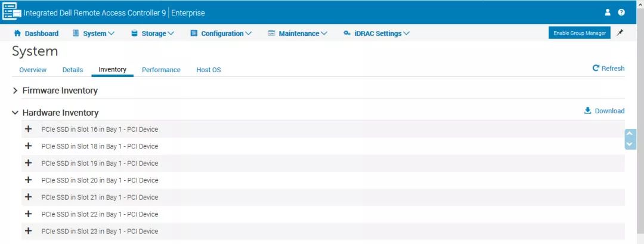Screen dimensions: 644x244
Task: Click 'PCIe SSD in Slot 22 in Bay 1' text
Action: (x=82, y=214)
